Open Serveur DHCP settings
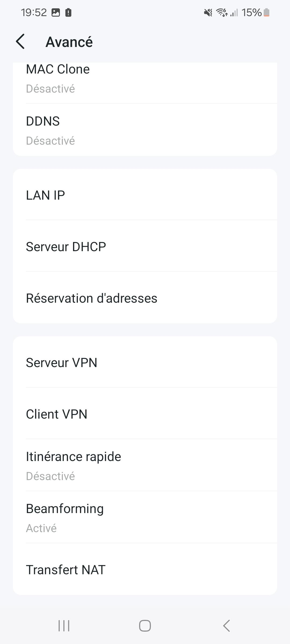The height and width of the screenshot is (644, 290). 145,247
